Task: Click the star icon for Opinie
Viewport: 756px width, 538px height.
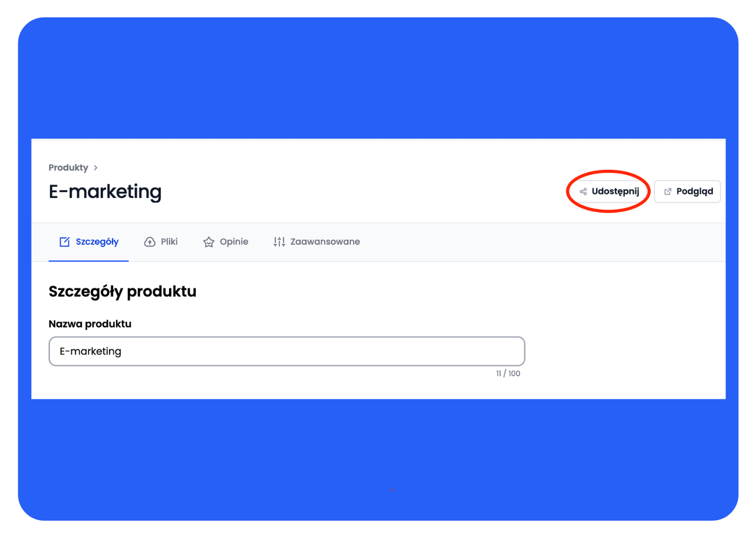Action: [x=209, y=242]
